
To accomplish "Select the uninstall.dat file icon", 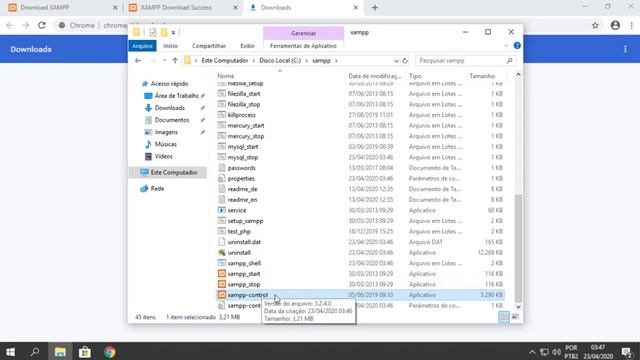I will [222, 242].
